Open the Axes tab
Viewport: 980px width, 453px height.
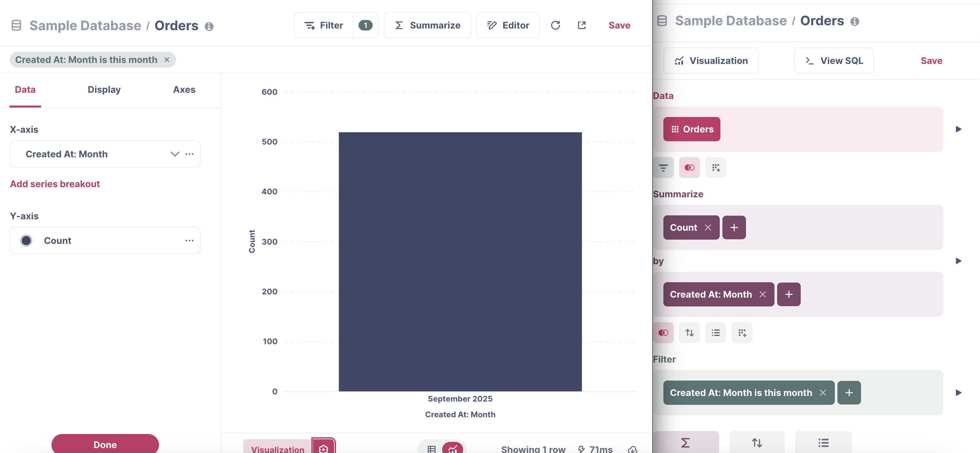[x=184, y=90]
